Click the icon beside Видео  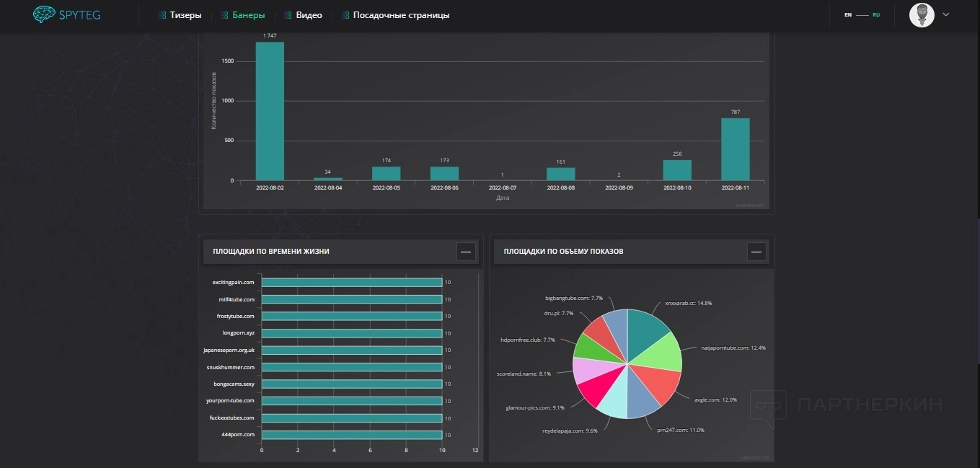pos(288,15)
